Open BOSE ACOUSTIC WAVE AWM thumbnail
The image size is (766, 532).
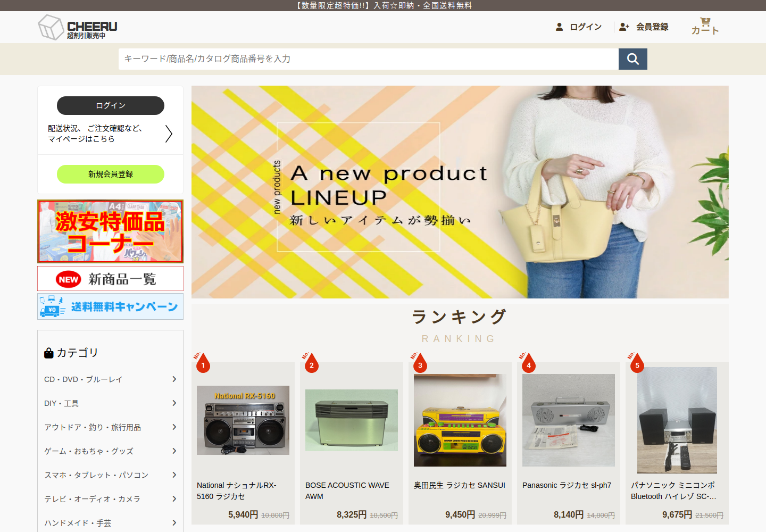[x=352, y=420]
